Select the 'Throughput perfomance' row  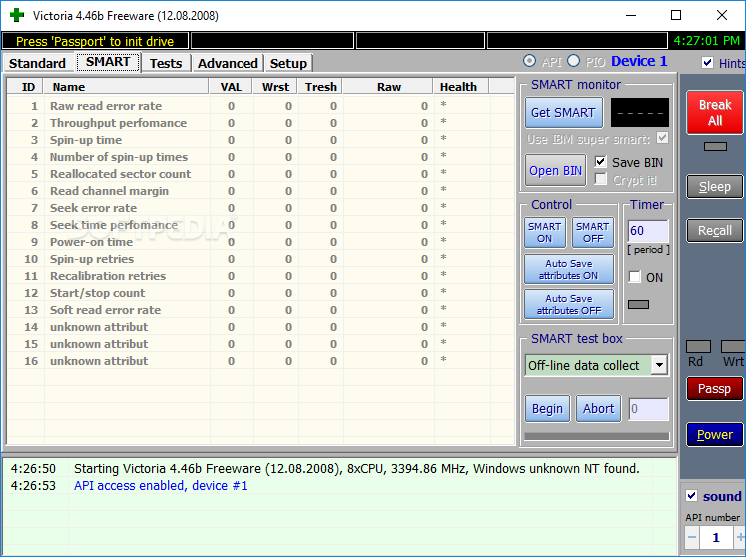(x=261, y=123)
